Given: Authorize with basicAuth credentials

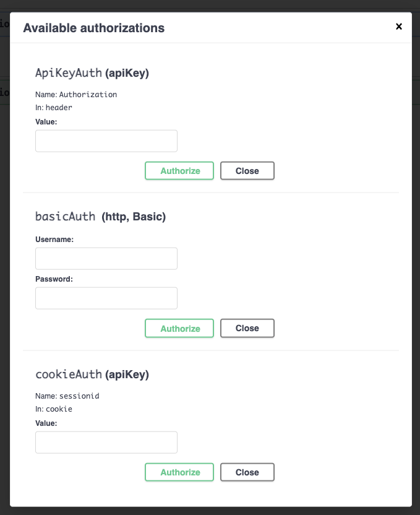Looking at the screenshot, I should point(179,328).
